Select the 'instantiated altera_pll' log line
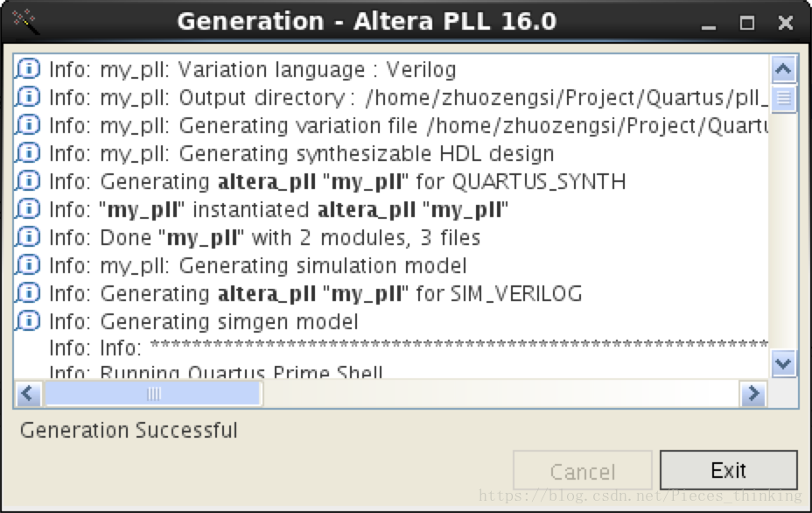The image size is (812, 513). pos(278,209)
